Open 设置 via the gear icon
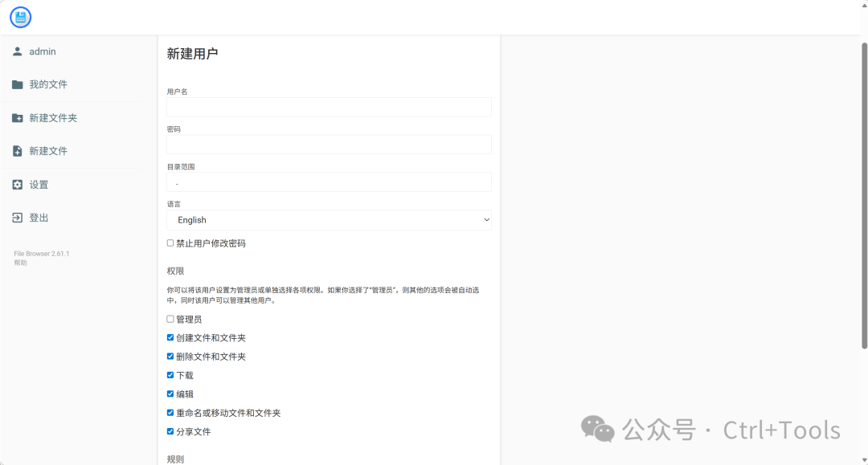 18,185
